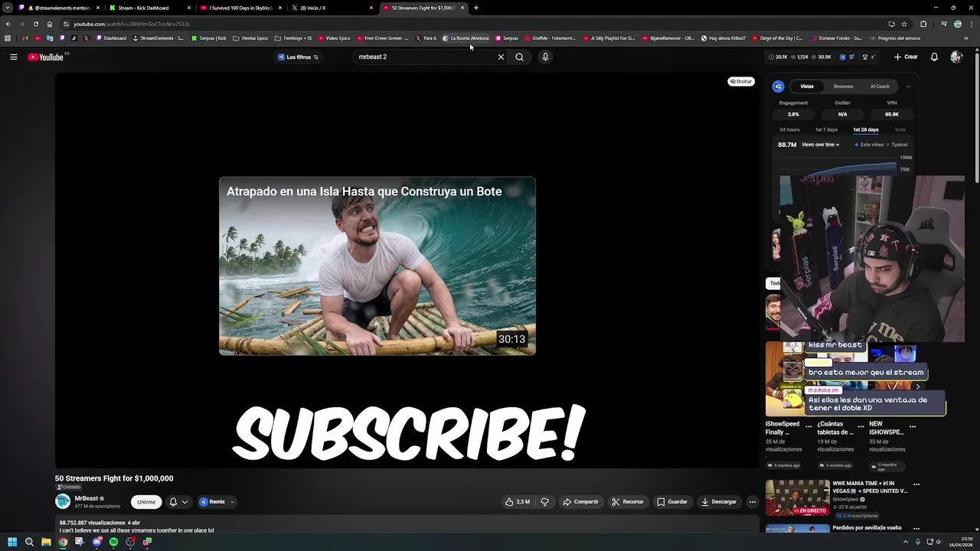The height and width of the screenshot is (551, 980).
Task: Show hidden system tray icons
Action: tap(905, 542)
